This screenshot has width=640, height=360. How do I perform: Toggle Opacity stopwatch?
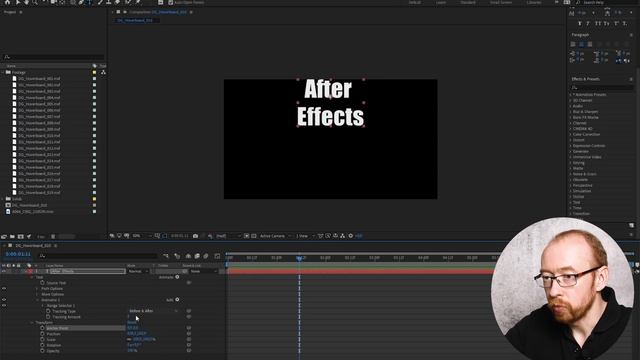coord(42,351)
